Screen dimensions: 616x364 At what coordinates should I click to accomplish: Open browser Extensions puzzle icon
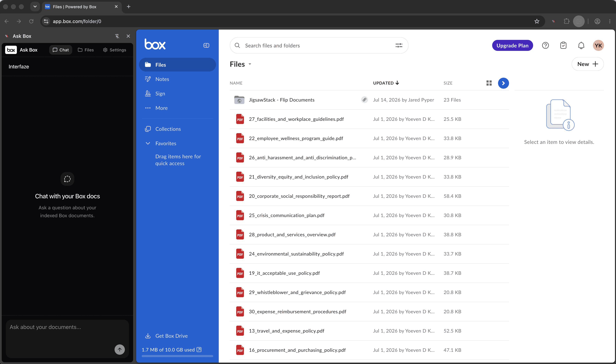[566, 21]
